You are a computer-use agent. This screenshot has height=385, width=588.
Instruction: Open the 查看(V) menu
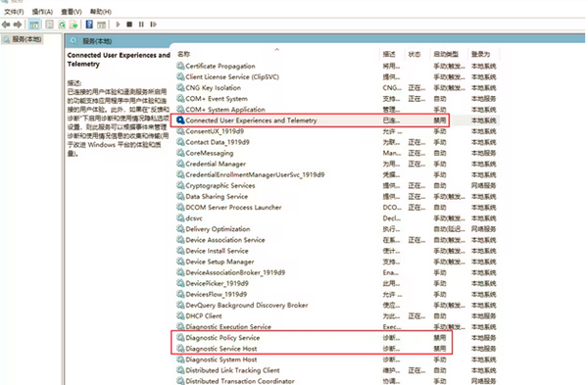point(72,12)
